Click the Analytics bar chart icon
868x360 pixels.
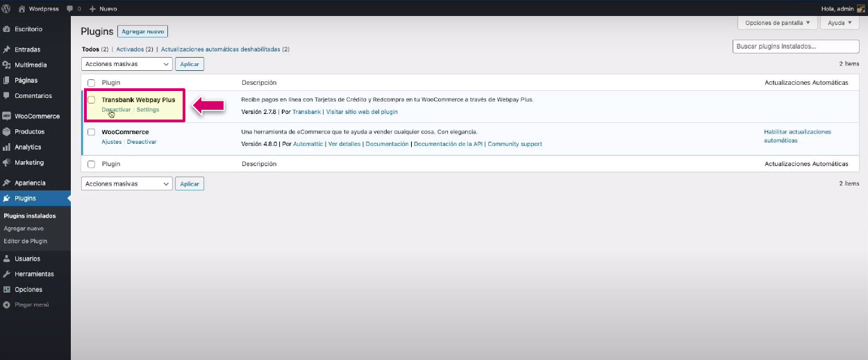(6, 147)
